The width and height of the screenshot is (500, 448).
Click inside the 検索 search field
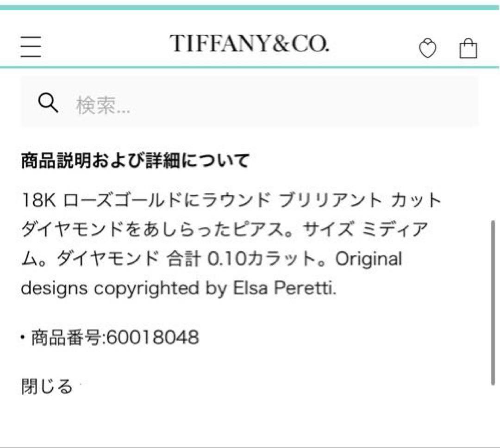tap(185, 104)
